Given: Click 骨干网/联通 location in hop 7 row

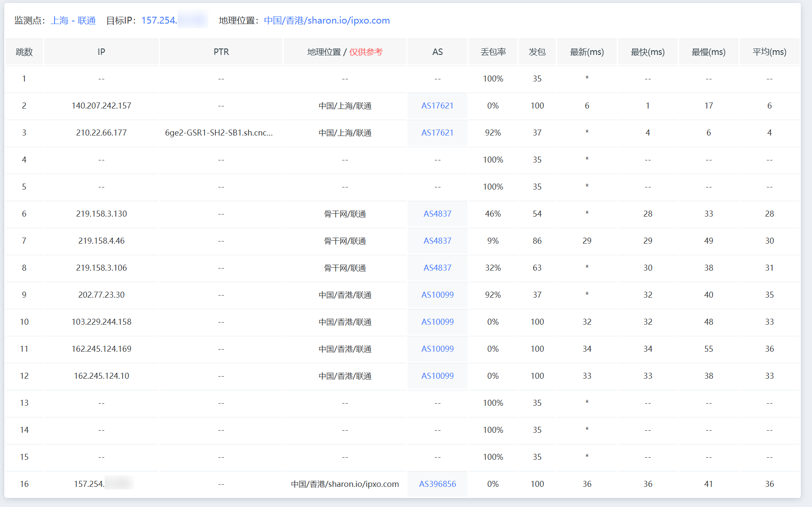Looking at the screenshot, I should click(345, 241).
